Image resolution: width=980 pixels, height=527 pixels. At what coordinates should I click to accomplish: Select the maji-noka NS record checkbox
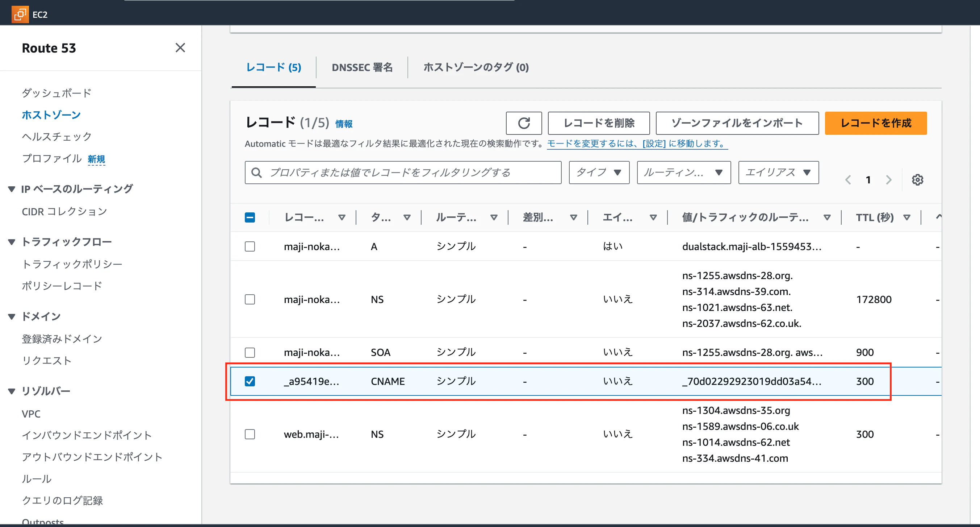[250, 299]
